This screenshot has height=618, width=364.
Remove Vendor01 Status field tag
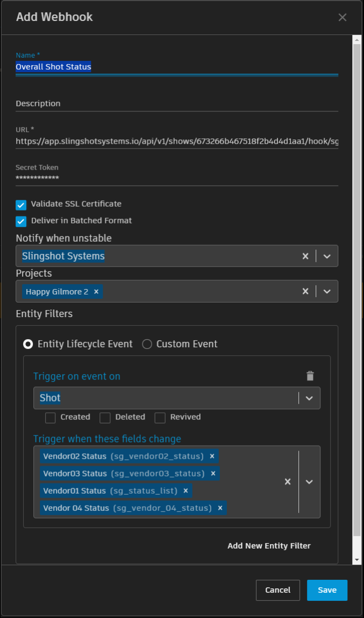(185, 490)
